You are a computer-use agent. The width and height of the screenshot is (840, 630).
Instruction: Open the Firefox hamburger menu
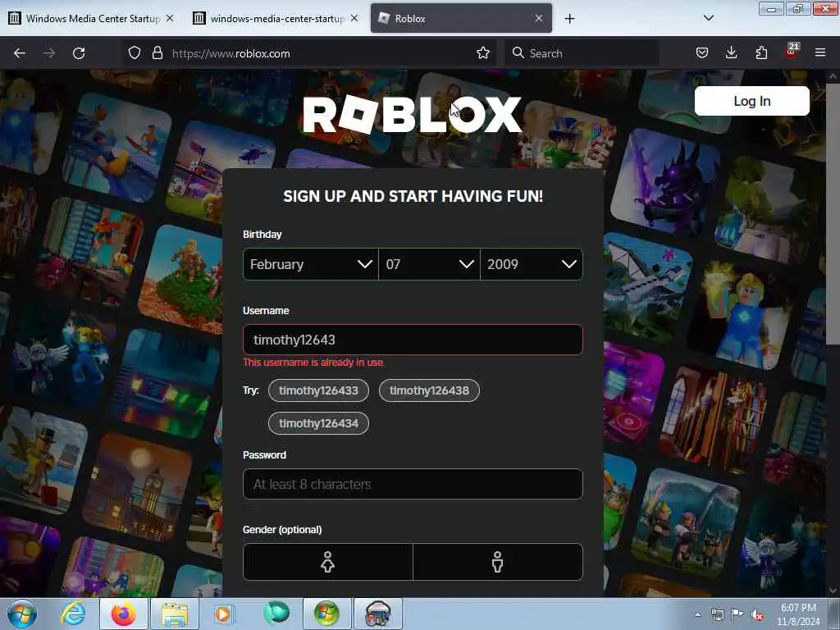point(820,52)
